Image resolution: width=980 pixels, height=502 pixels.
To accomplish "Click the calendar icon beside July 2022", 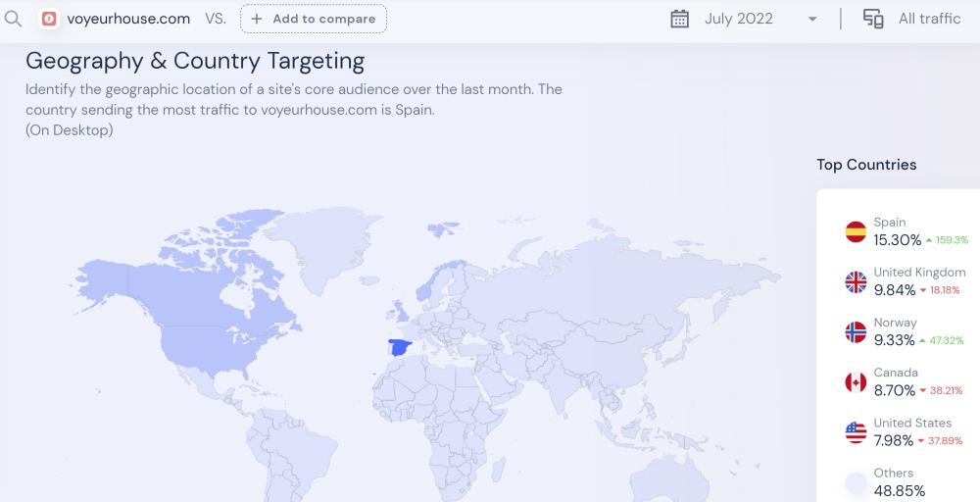I will pyautogui.click(x=680, y=19).
